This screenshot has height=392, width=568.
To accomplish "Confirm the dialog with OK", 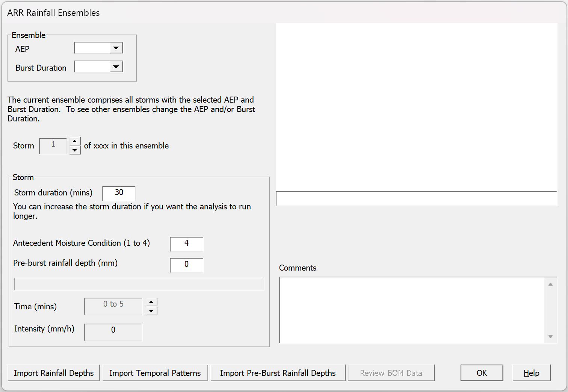I will pos(482,373).
